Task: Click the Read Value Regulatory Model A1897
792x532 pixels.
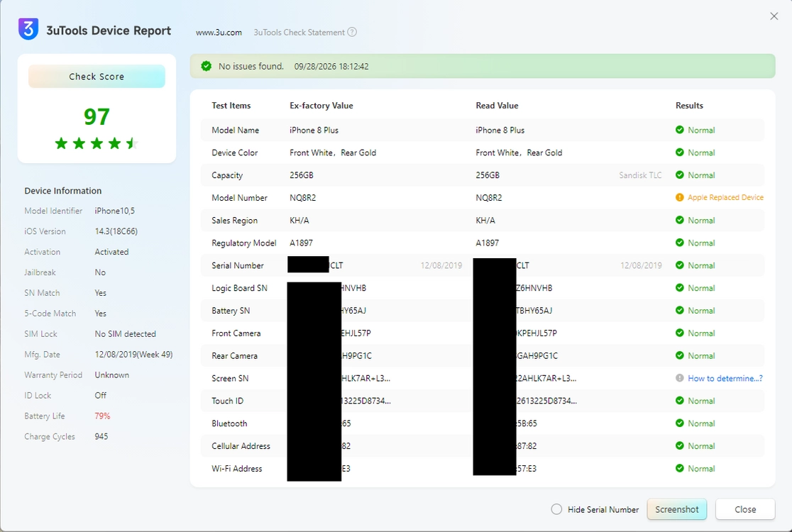Action: click(487, 243)
